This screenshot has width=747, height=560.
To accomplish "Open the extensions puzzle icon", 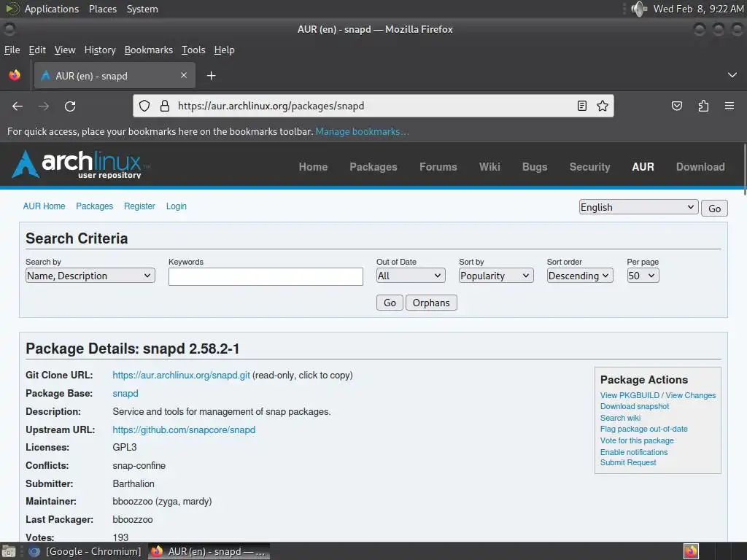I will tap(703, 106).
